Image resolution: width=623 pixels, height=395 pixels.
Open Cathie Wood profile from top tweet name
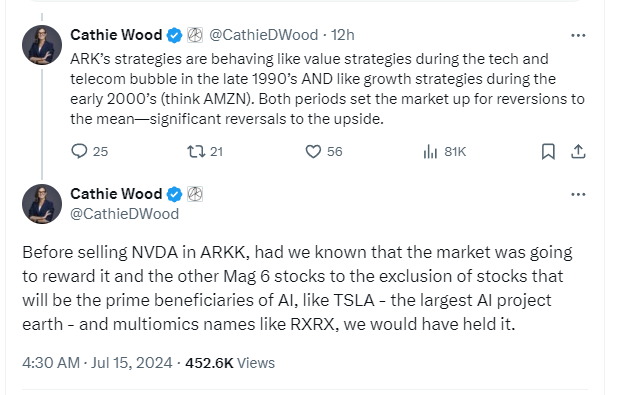pyautogui.click(x=116, y=35)
